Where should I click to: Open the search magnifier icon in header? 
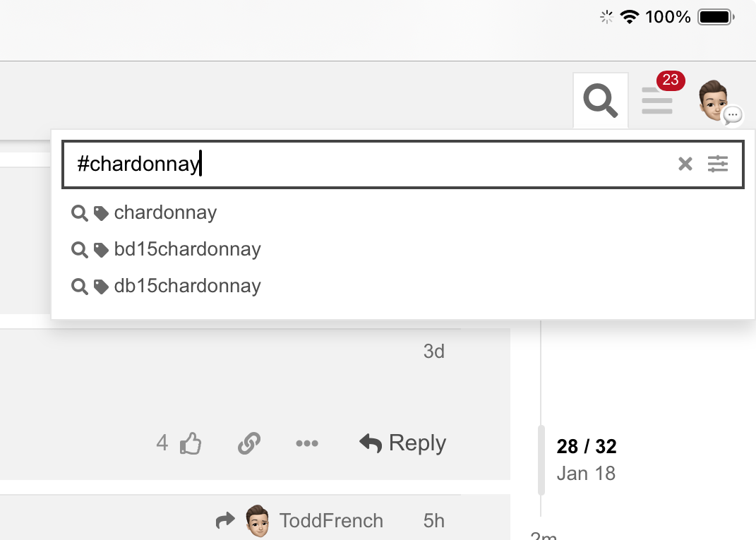(x=600, y=100)
